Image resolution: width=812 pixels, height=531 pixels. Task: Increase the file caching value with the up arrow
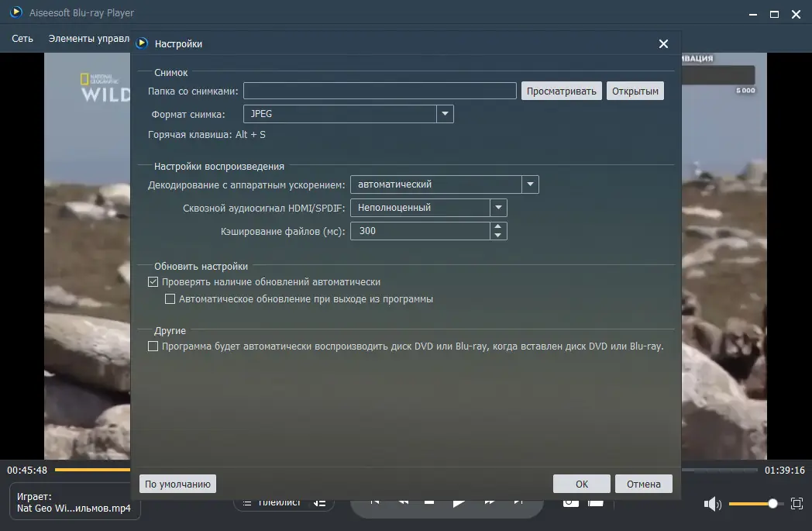pos(497,226)
